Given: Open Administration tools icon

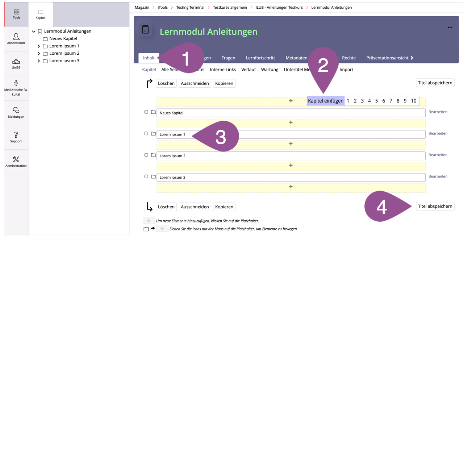Looking at the screenshot, I should click(x=16, y=159).
